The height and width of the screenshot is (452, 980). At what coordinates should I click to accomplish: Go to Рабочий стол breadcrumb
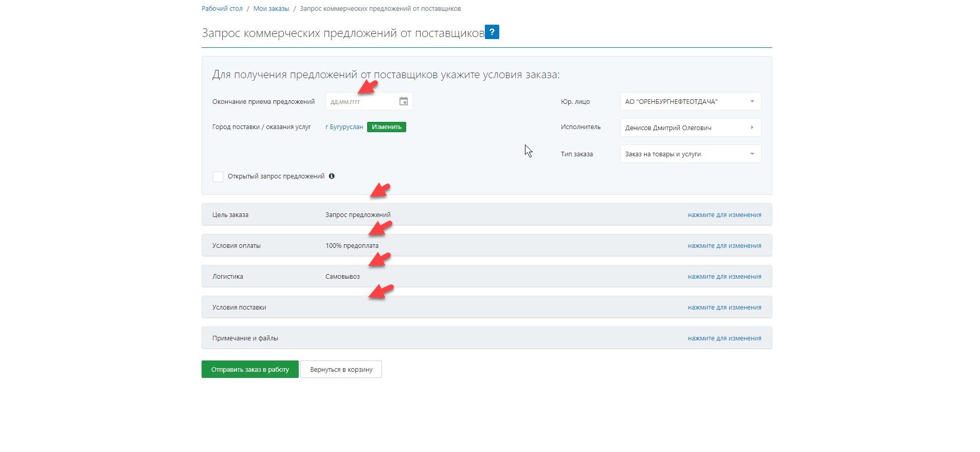pyautogui.click(x=222, y=9)
